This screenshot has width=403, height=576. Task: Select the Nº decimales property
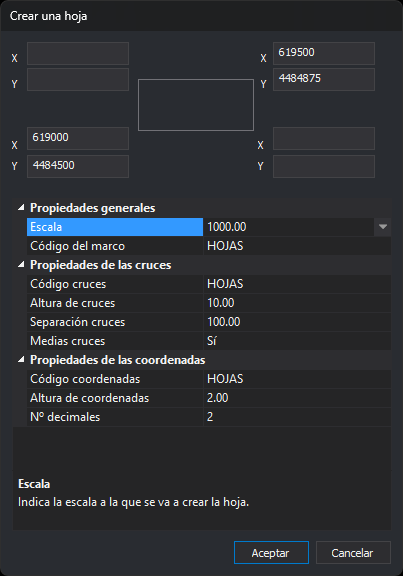(x=115, y=417)
